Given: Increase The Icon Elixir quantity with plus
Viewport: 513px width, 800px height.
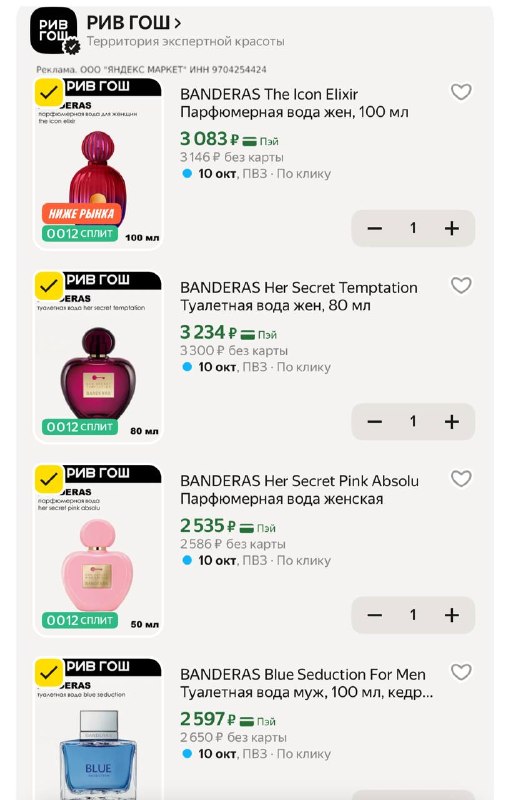Looking at the screenshot, I should click(451, 228).
